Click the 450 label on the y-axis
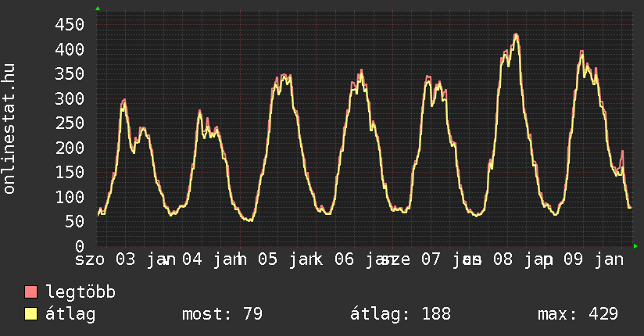 click(70, 24)
